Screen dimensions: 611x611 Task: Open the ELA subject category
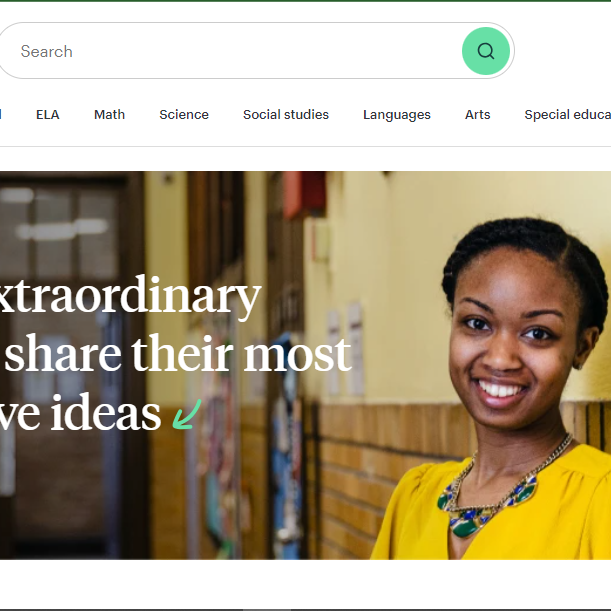click(x=48, y=115)
